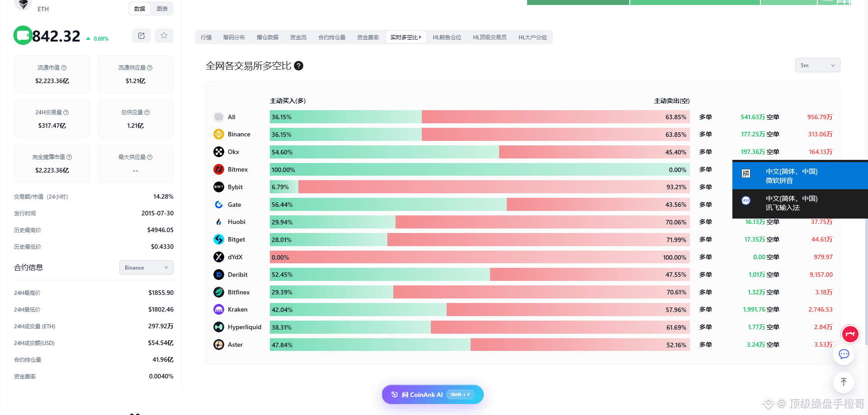Click the Hyperliquid exchange name

click(x=245, y=327)
